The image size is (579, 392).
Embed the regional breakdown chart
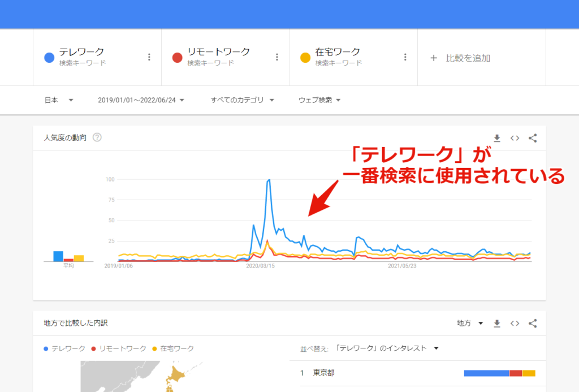pos(515,324)
